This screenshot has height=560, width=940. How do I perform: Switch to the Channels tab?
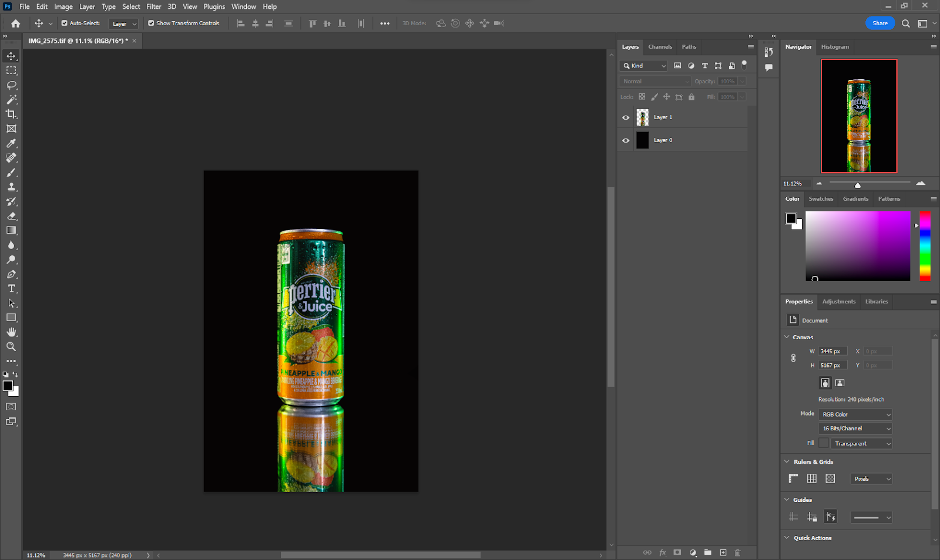coord(660,47)
